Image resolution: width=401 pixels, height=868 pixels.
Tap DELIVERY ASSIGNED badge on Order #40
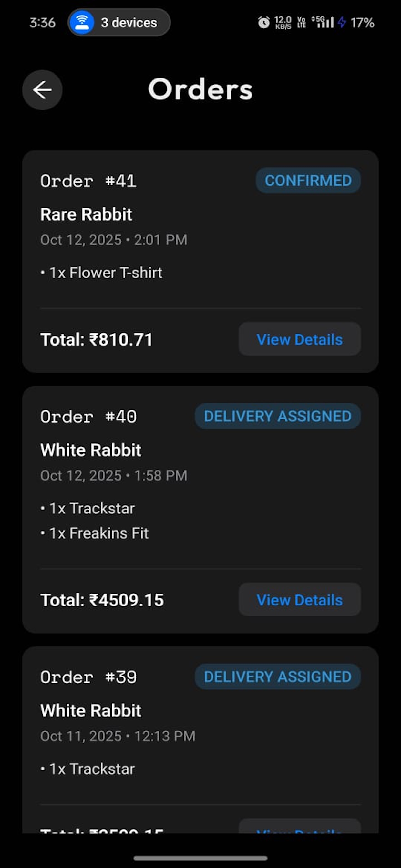point(278,416)
